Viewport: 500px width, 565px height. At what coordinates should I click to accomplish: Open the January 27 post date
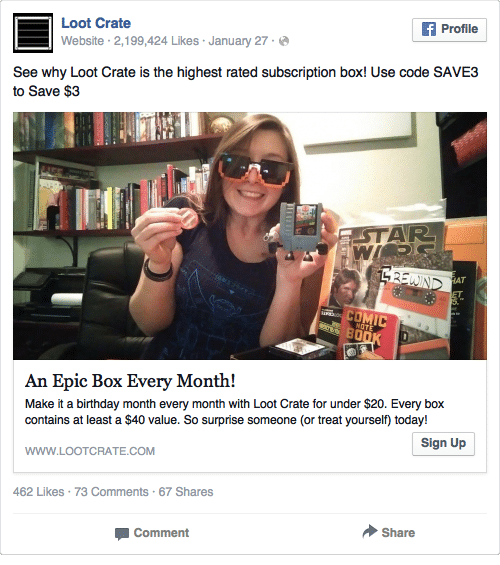point(238,41)
